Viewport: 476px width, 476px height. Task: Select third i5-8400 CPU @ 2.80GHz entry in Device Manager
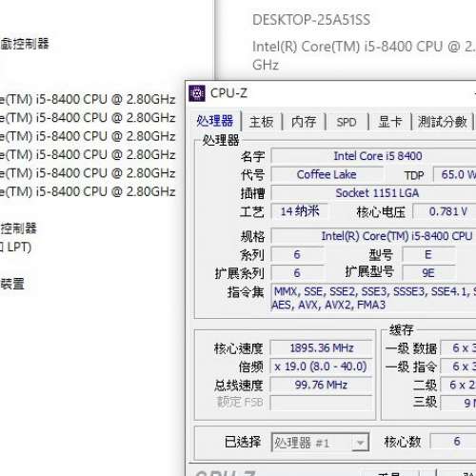[x=88, y=136]
